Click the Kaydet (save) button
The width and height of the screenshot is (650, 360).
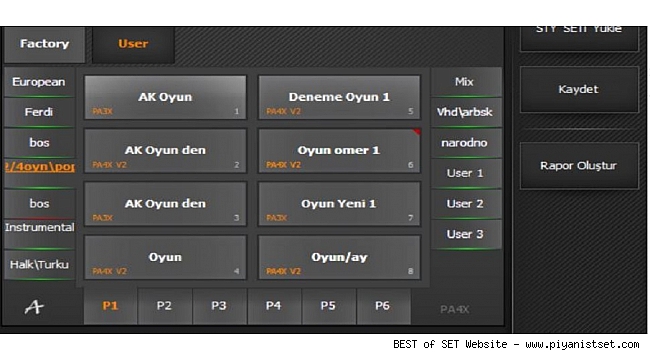579,90
